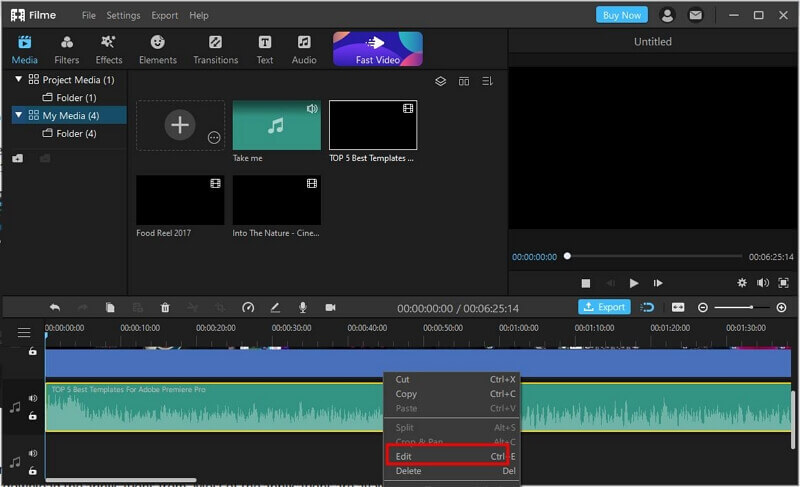The height and width of the screenshot is (487, 800).
Task: Toggle preview volume speaker icon
Action: pos(763,283)
